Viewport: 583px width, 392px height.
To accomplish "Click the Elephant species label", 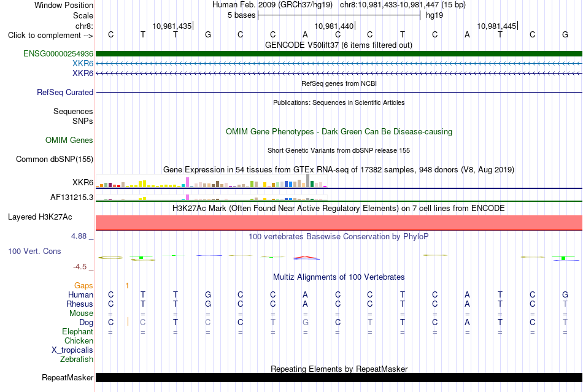I will [x=77, y=331].
